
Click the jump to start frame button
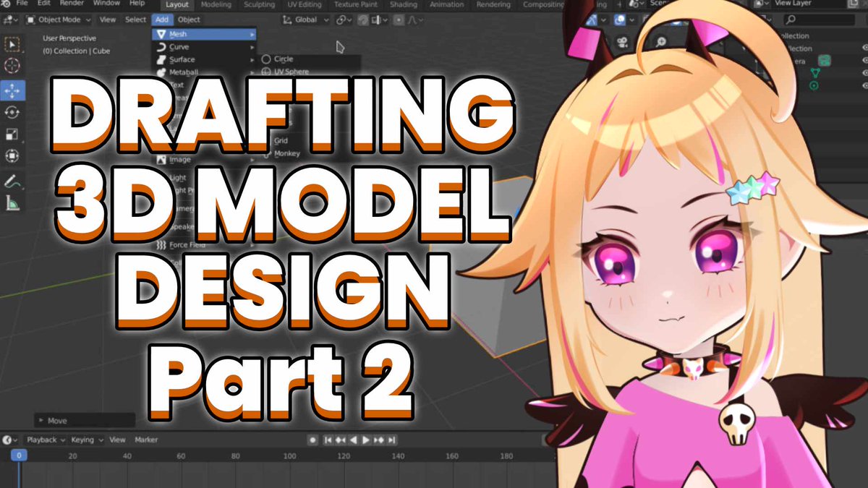[x=328, y=439]
